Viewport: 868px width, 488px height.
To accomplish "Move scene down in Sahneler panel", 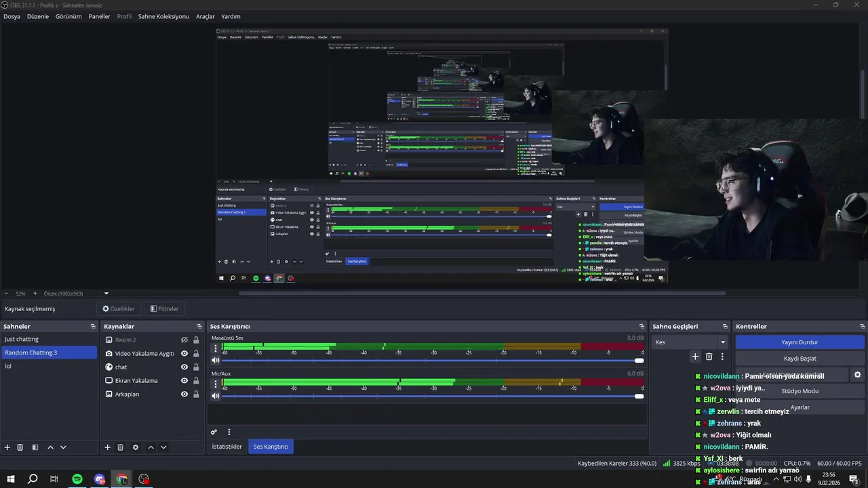I will click(x=63, y=447).
